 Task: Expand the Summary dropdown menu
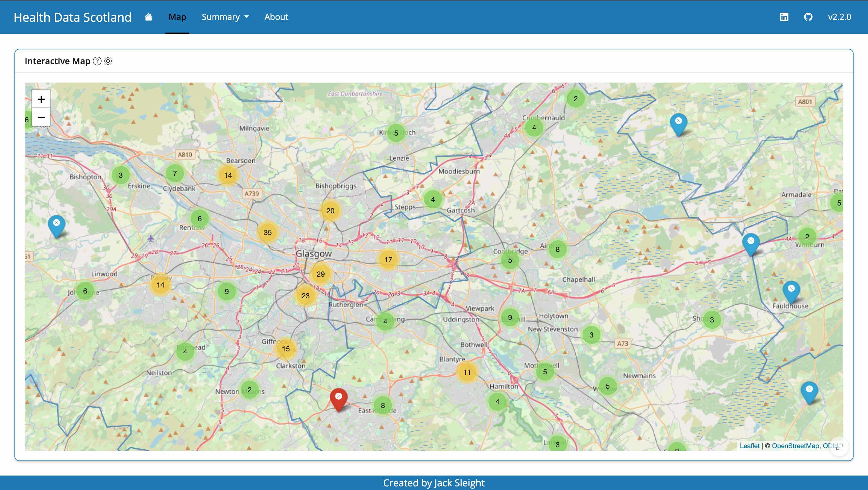tap(225, 17)
